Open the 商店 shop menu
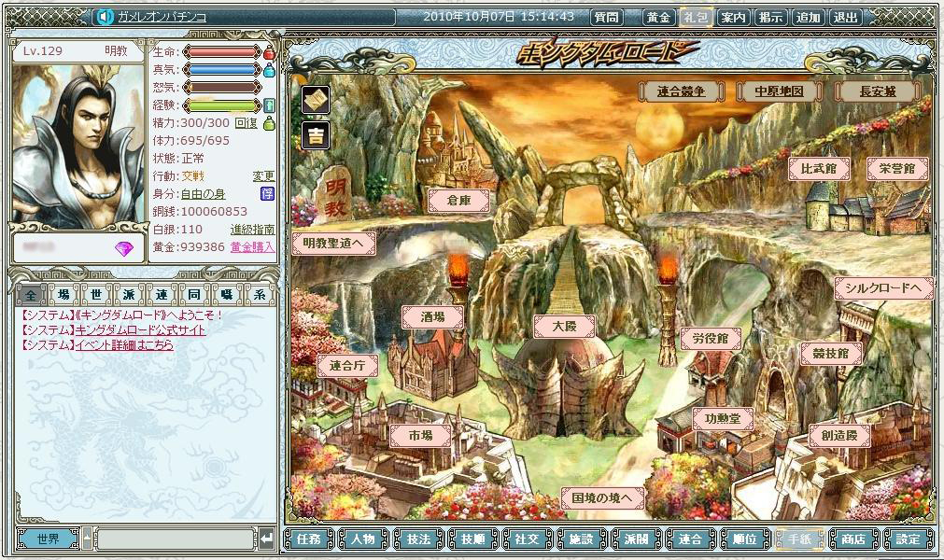This screenshot has width=944, height=560. [x=853, y=539]
